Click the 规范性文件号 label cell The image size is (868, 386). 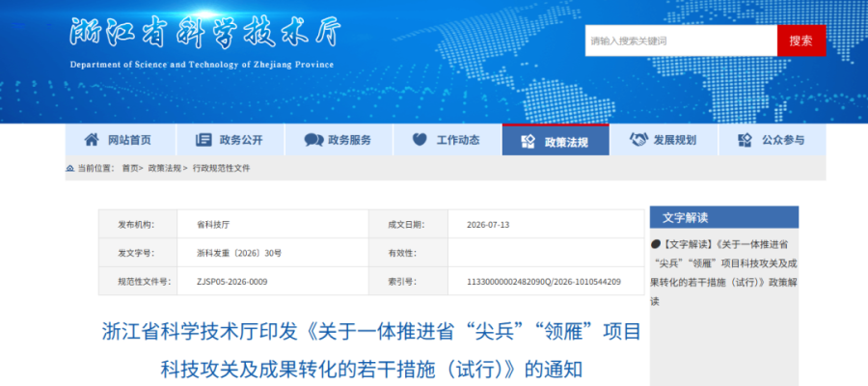pos(138,282)
